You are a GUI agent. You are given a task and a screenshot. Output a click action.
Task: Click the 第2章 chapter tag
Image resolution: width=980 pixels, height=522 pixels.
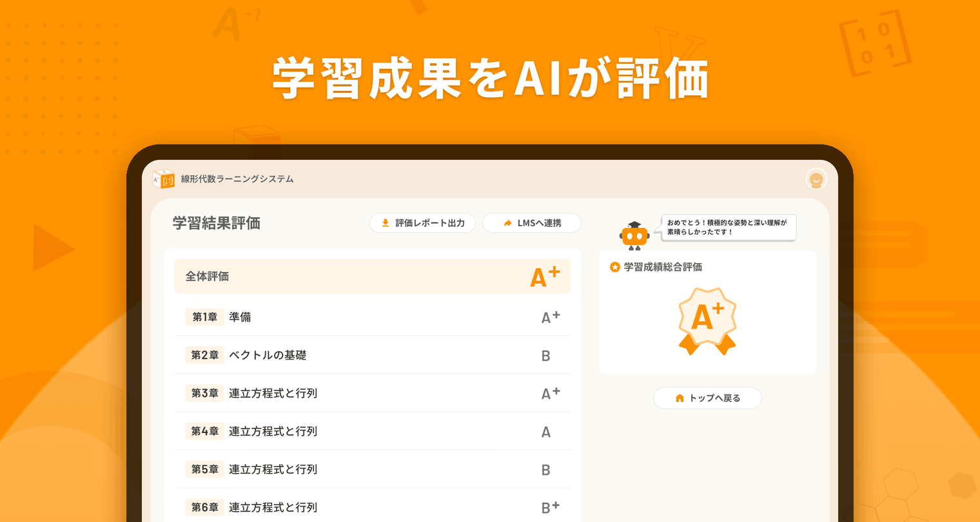[205, 355]
